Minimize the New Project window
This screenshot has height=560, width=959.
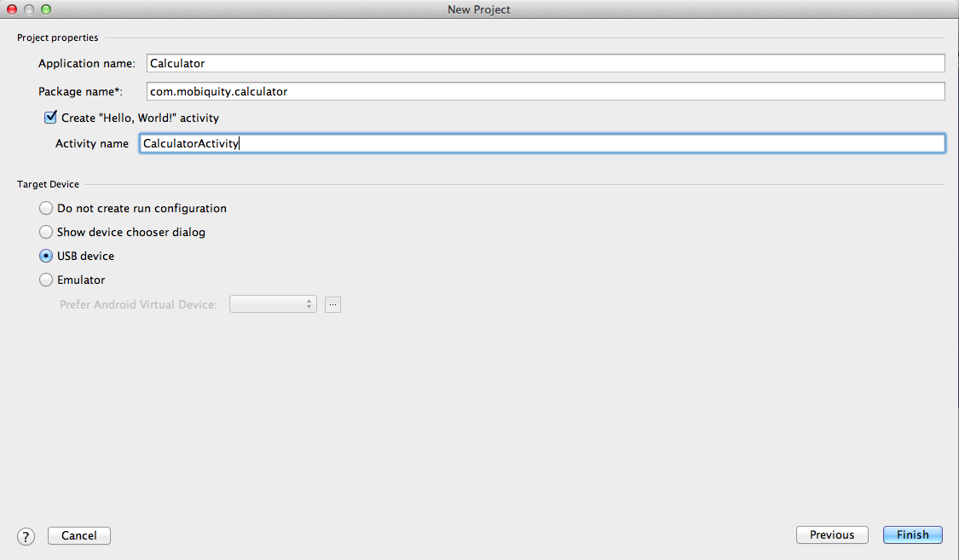click(29, 9)
